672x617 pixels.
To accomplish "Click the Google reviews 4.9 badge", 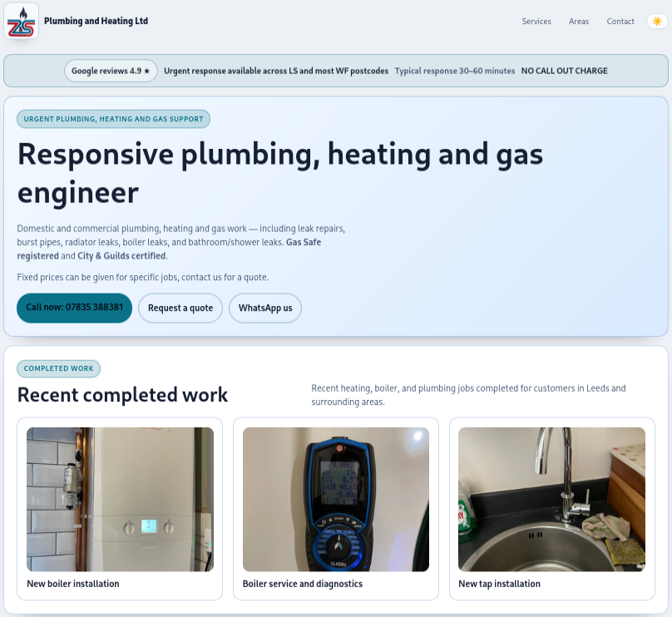I will [111, 71].
